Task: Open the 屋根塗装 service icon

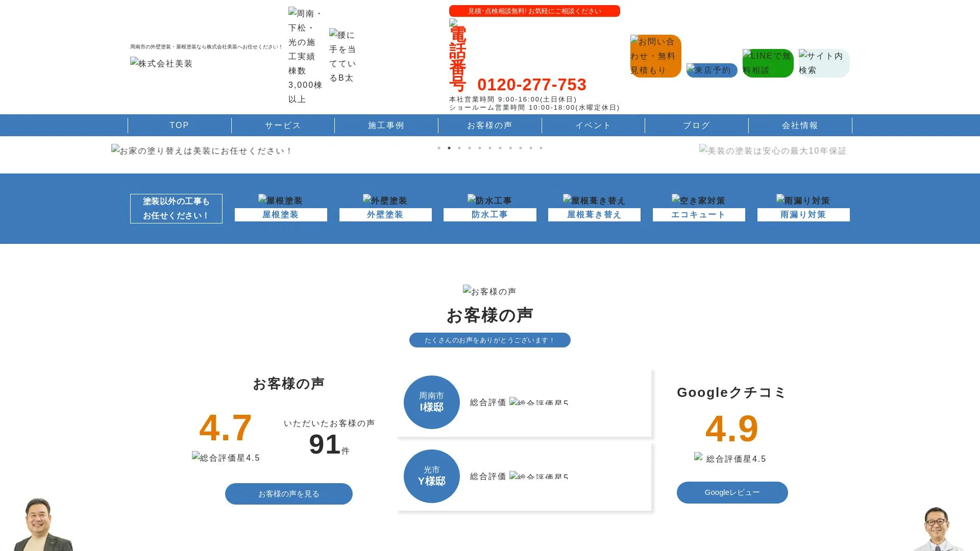Action: click(x=280, y=200)
